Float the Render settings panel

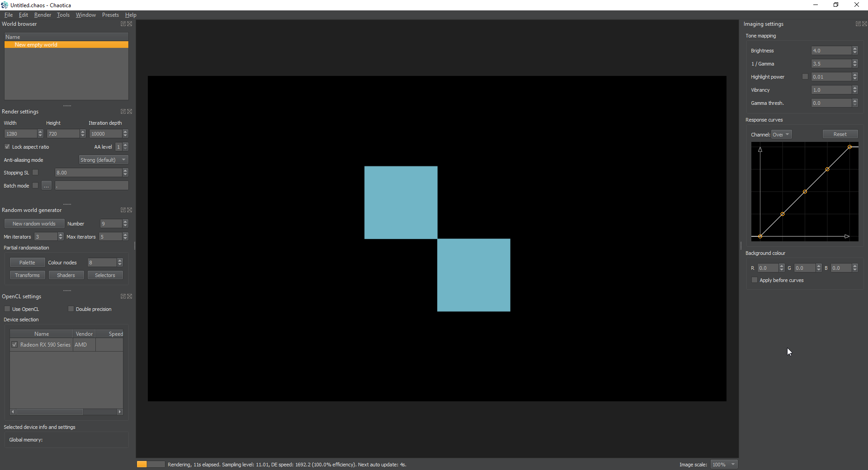click(x=123, y=112)
